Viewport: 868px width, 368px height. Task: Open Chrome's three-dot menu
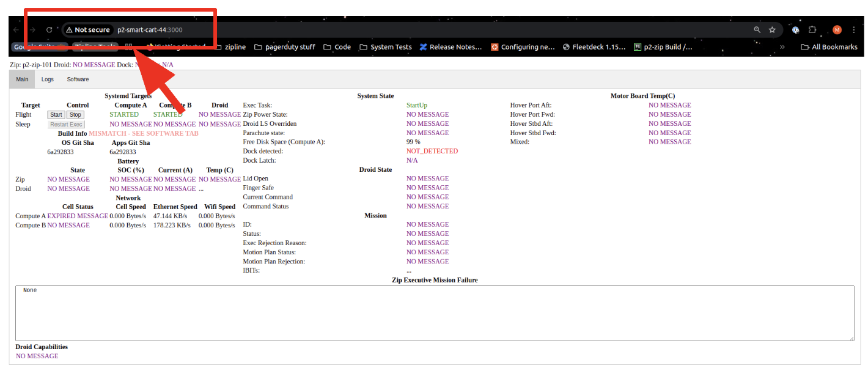(x=853, y=29)
